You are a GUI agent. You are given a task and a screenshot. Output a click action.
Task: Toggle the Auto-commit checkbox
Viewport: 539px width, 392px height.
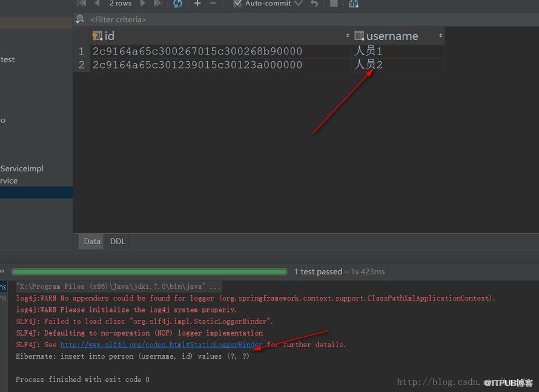click(237, 4)
